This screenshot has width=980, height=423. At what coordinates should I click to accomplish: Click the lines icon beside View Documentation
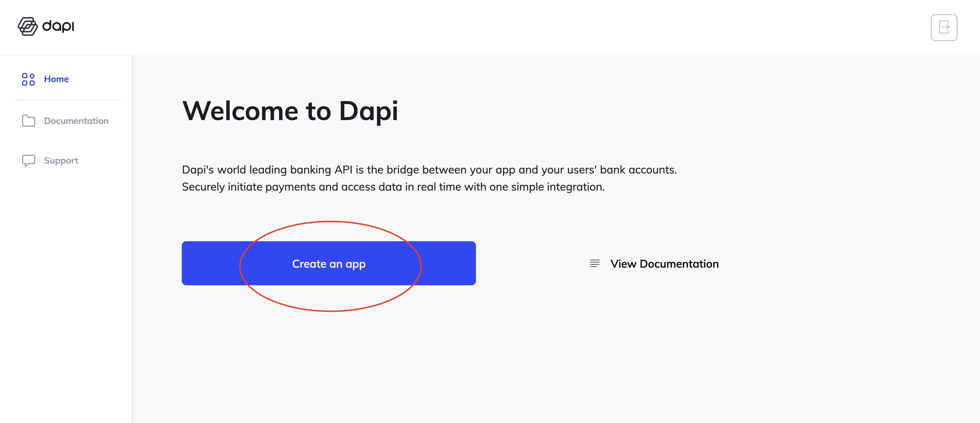click(595, 263)
